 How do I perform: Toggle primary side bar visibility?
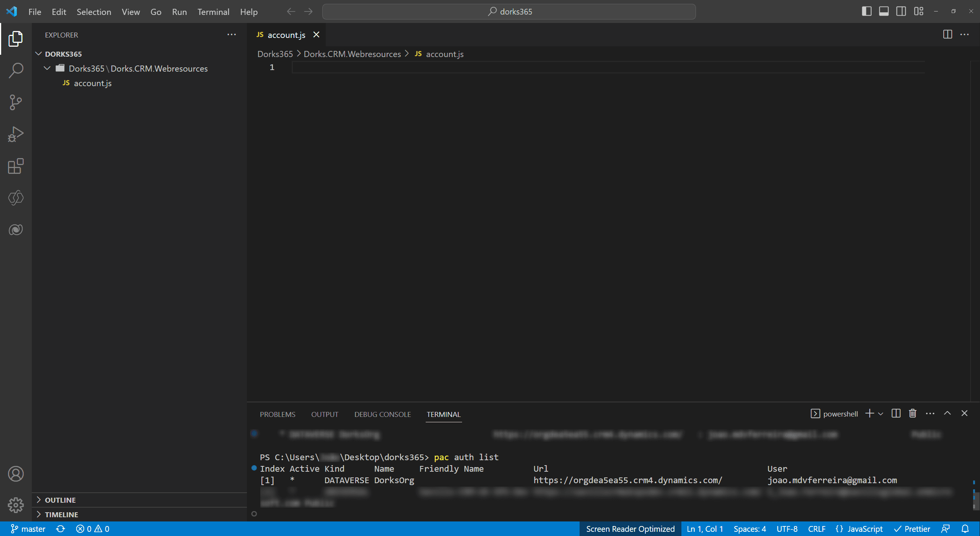tap(867, 11)
